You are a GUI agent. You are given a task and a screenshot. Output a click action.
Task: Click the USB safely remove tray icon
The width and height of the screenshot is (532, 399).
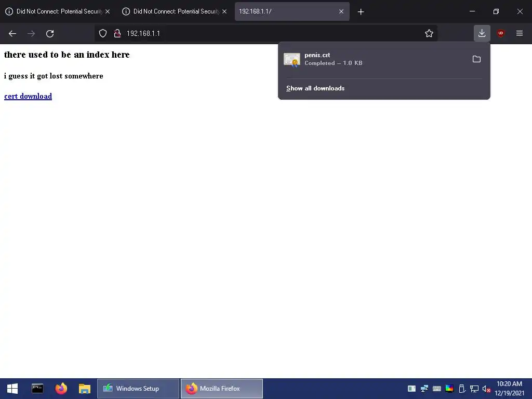pos(461,389)
